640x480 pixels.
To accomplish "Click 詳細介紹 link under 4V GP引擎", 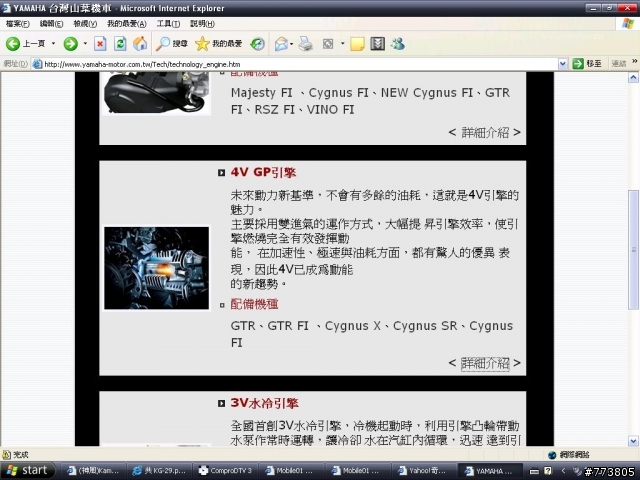I will (x=485, y=363).
